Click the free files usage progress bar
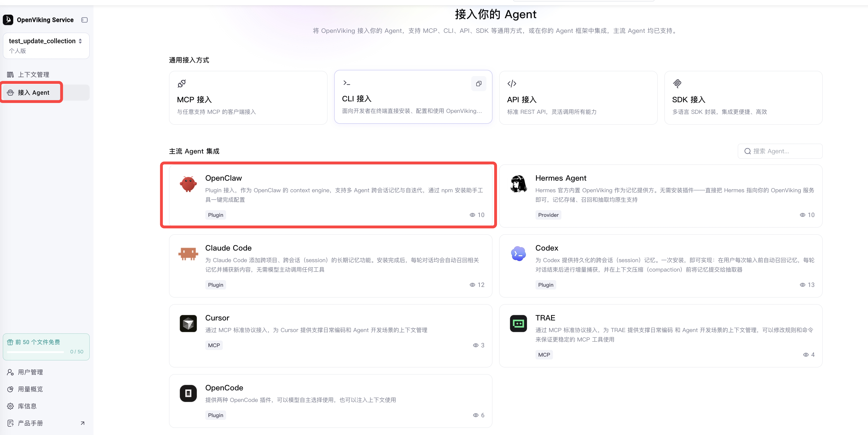This screenshot has width=868, height=435. pyautogui.click(x=35, y=352)
